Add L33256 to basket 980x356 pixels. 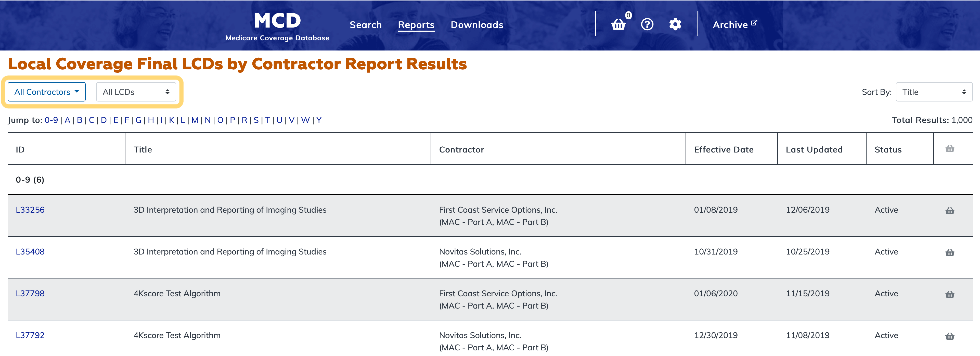tap(950, 211)
